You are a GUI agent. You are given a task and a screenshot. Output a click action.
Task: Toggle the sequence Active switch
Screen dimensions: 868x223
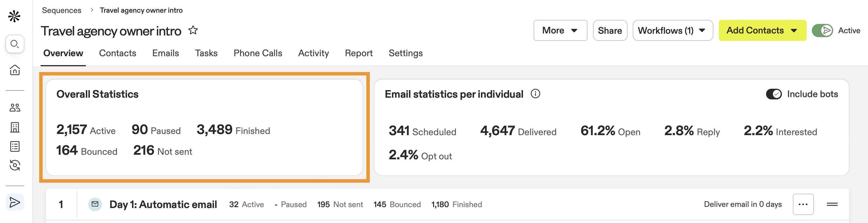(x=822, y=31)
